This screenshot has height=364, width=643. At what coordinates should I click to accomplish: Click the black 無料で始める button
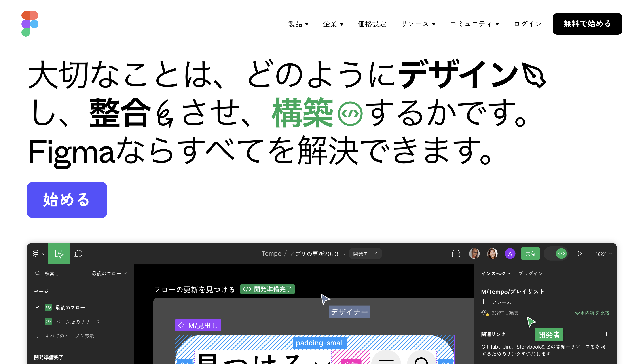click(587, 24)
